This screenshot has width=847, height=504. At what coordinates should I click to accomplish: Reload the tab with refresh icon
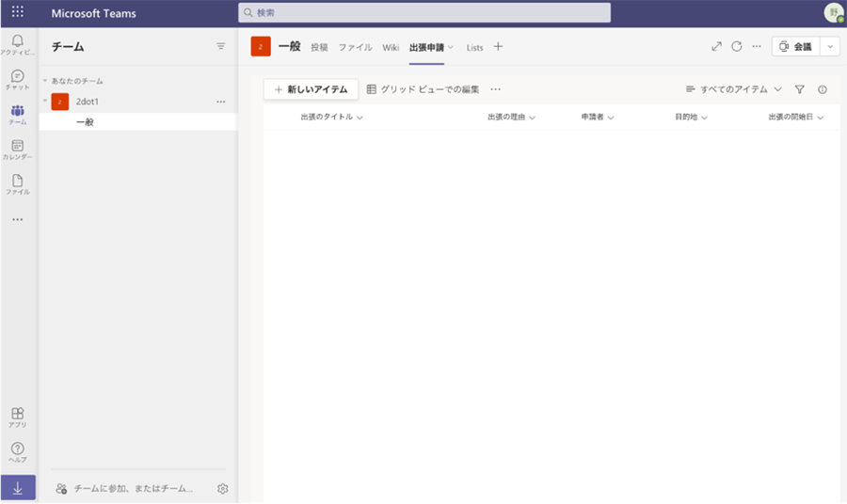pos(737,46)
